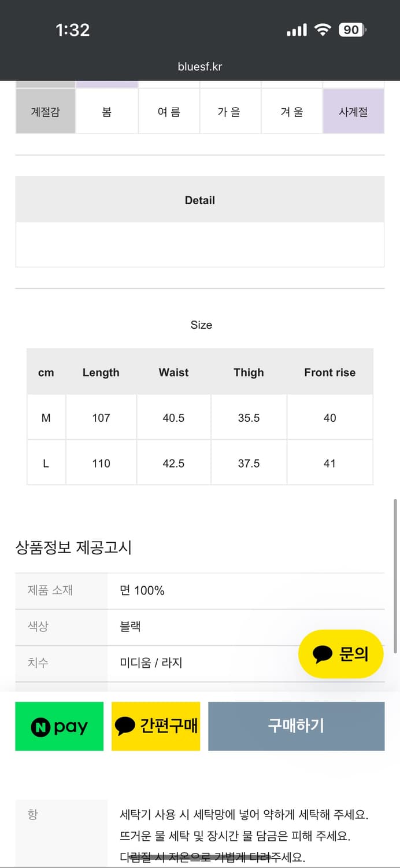Select the 여름 season option
This screenshot has height=868, width=400.
coord(169,111)
